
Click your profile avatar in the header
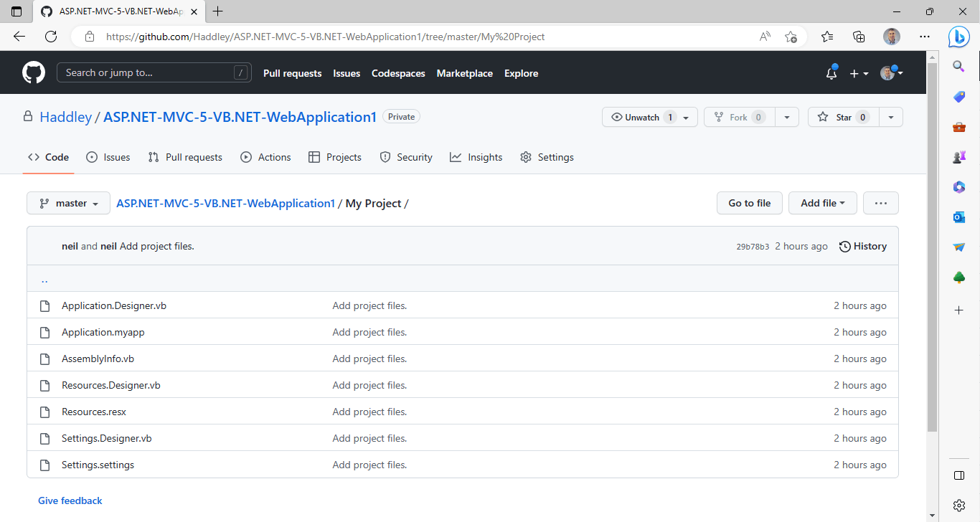click(x=887, y=72)
